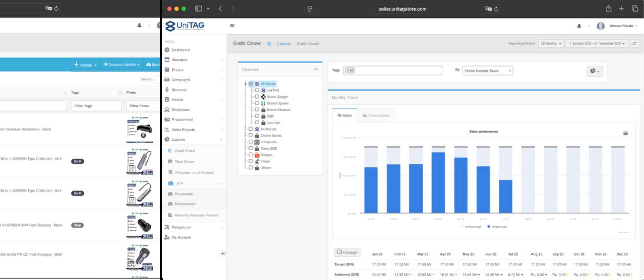Open the Omzet Exclude Taxes dropdown

487,71
